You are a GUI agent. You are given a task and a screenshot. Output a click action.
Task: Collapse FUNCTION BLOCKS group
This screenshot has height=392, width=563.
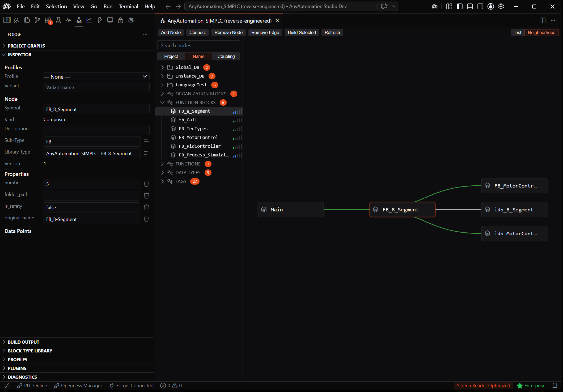[162, 103]
